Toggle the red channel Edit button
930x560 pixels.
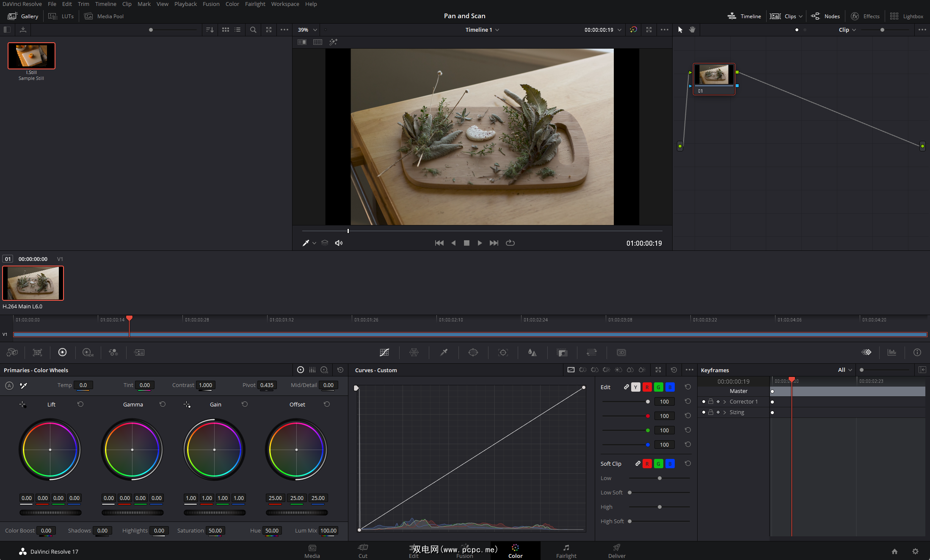pos(647,387)
